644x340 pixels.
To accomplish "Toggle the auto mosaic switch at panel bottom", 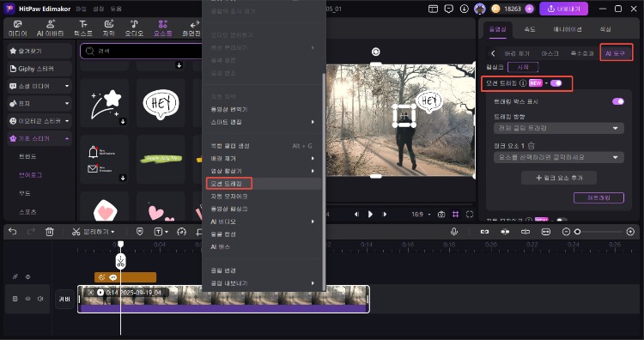I will (x=562, y=221).
